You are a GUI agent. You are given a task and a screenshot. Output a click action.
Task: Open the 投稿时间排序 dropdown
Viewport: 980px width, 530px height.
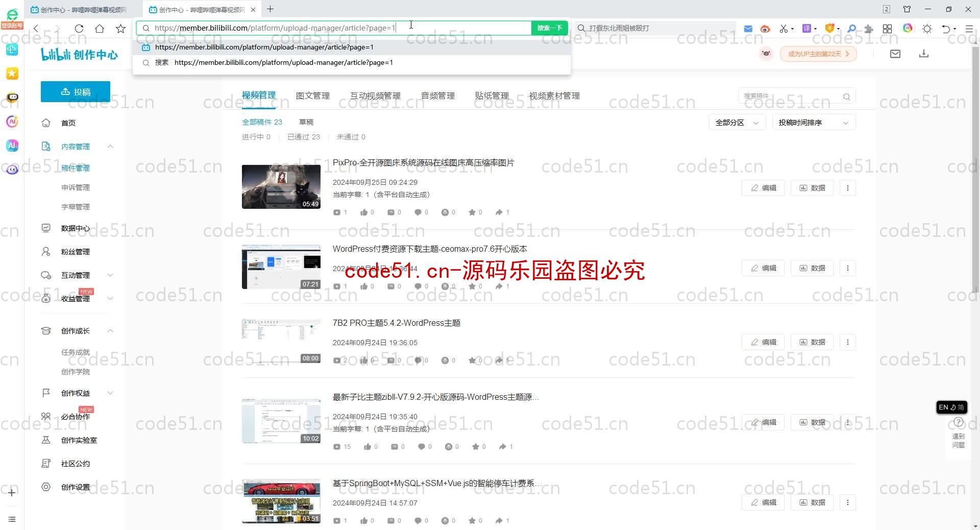pyautogui.click(x=814, y=123)
